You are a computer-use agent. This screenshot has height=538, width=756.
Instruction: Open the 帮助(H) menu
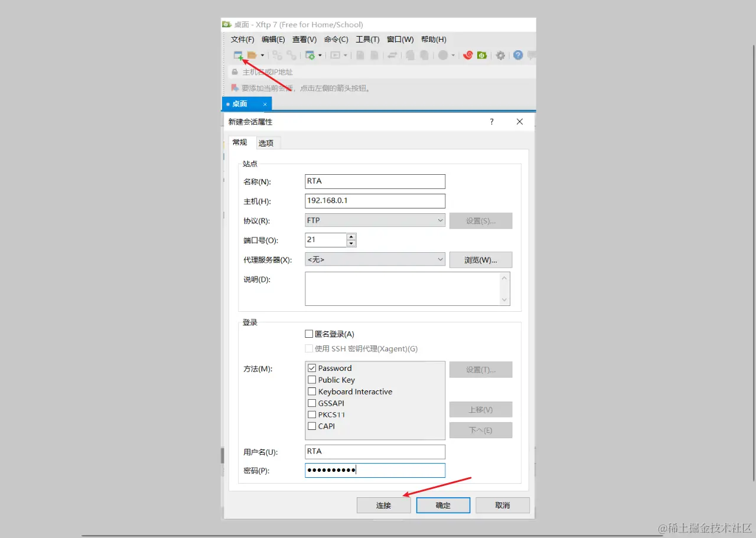434,40
